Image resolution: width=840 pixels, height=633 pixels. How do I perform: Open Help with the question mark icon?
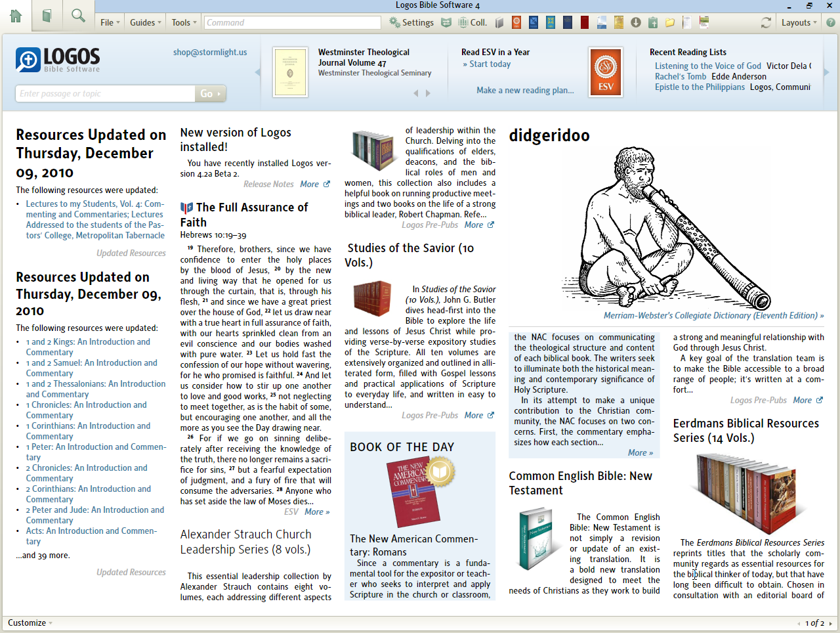(x=831, y=22)
